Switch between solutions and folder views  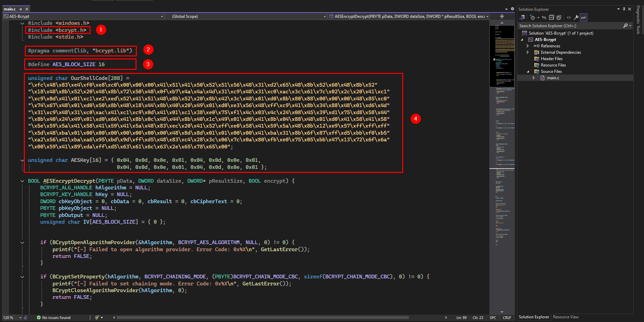click(523, 17)
